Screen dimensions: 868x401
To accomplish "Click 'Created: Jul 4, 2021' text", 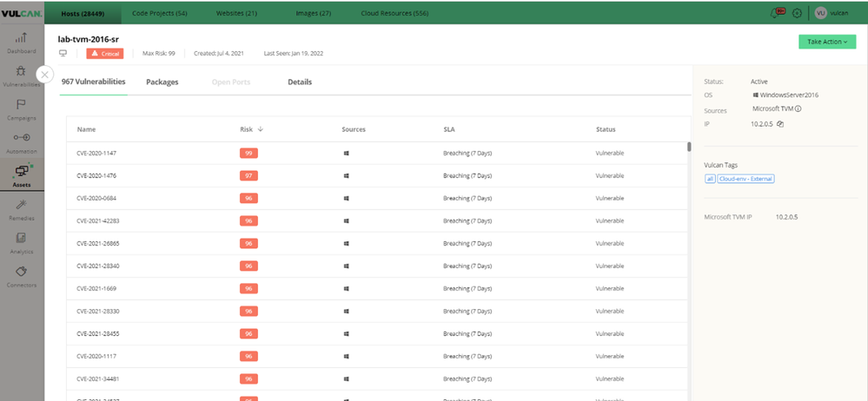I will coord(219,54).
